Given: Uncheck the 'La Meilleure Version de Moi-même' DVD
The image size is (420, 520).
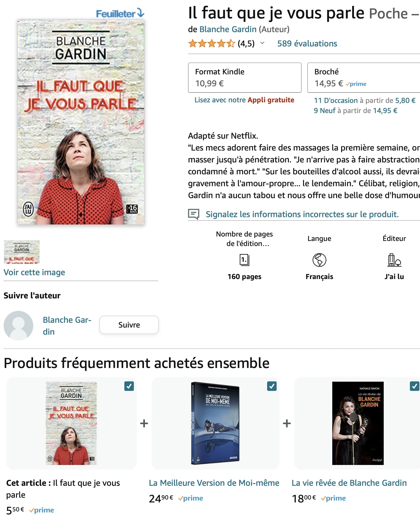Looking at the screenshot, I should point(272,386).
